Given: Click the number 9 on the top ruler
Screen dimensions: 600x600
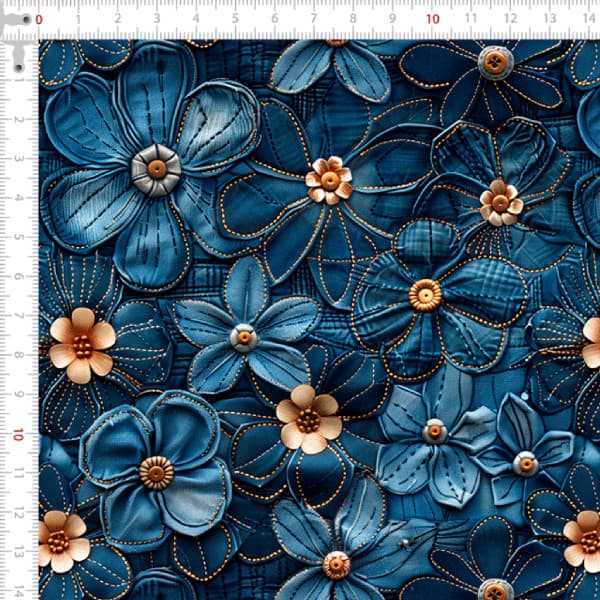Looking at the screenshot, I should 393,19.
